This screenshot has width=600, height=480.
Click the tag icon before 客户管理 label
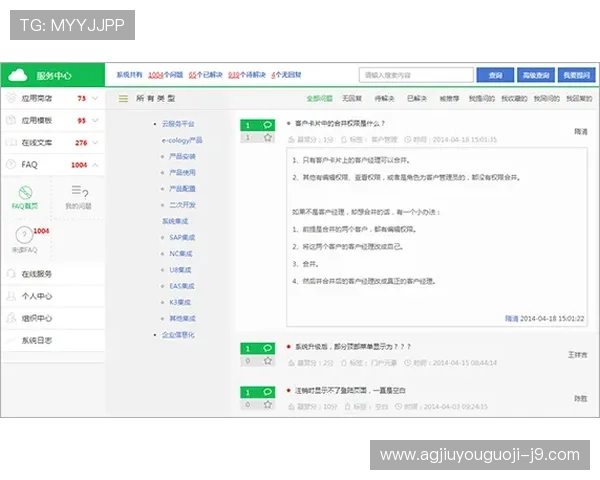pyautogui.click(x=344, y=139)
